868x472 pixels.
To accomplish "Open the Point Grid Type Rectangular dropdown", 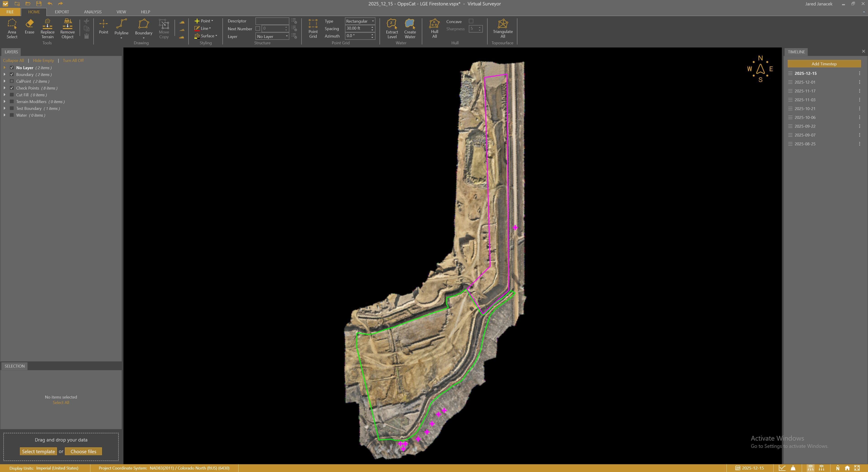I will (360, 21).
